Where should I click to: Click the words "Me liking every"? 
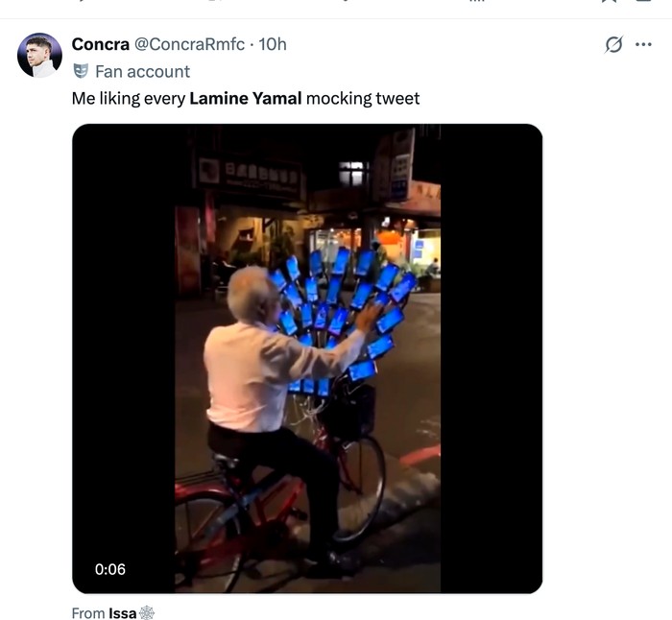tap(129, 98)
